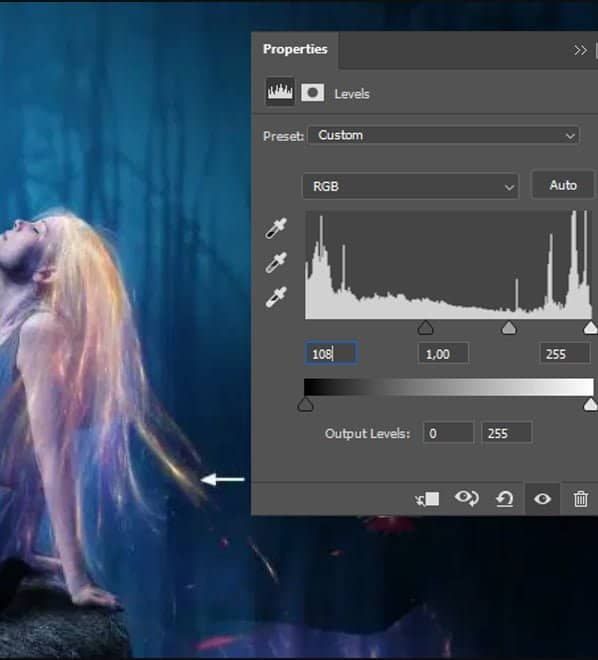Clip adjustment to the layer below
The image size is (598, 660).
click(427, 499)
